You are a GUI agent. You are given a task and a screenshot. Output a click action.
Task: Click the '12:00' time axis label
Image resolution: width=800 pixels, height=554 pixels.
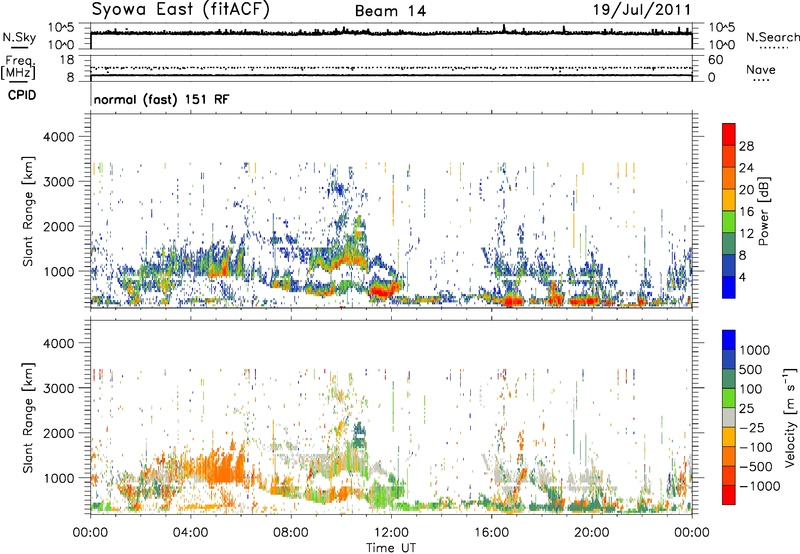point(391,533)
